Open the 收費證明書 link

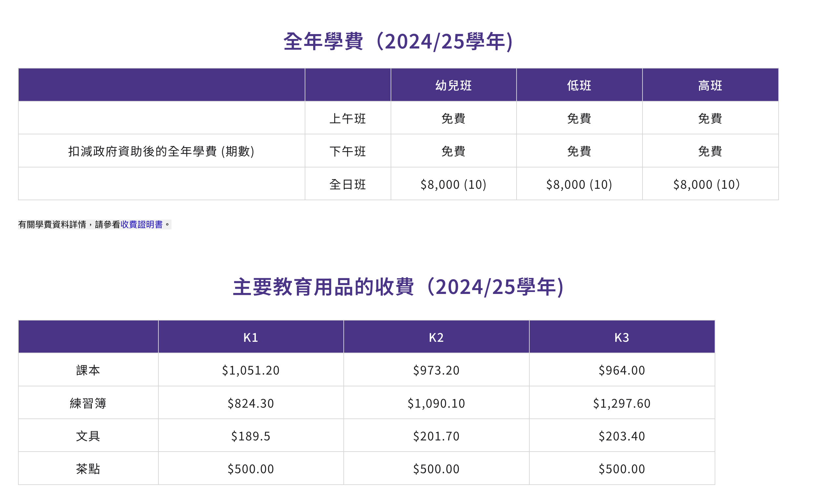click(x=141, y=224)
